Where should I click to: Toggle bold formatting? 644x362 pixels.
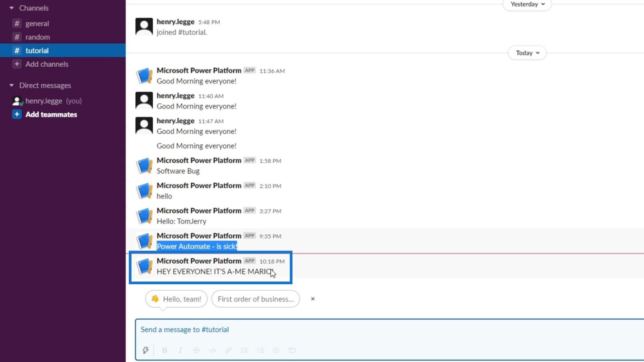coord(164,350)
